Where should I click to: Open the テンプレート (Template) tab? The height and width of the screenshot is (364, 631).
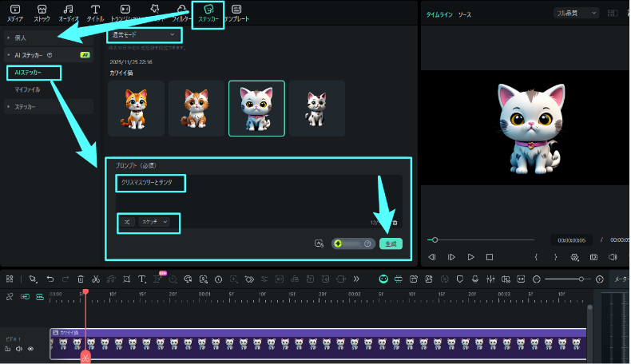pyautogui.click(x=236, y=13)
